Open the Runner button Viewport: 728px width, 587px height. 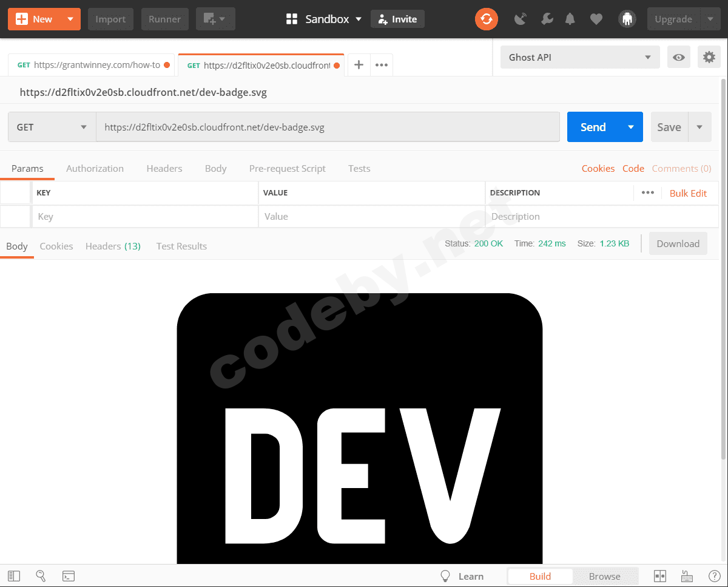165,19
